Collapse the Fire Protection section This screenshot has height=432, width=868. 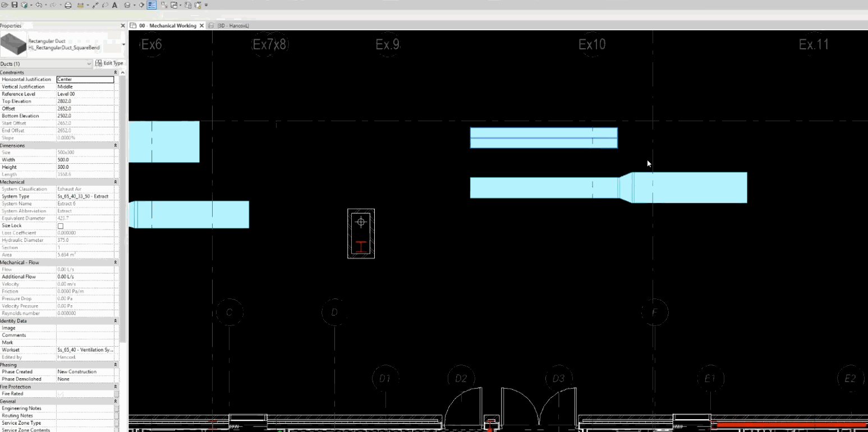(116, 387)
